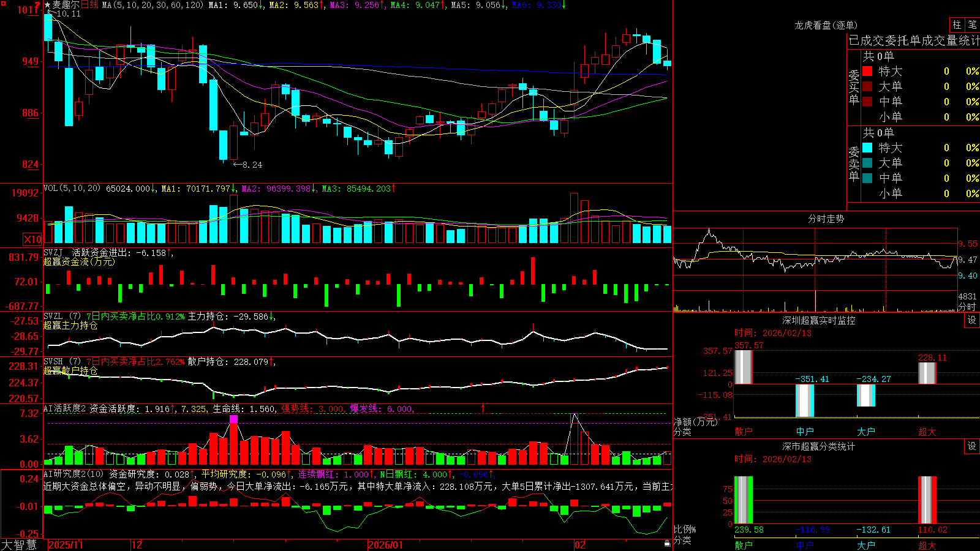Click the ×10 volume scale marker
The width and height of the screenshot is (980, 551).
(32, 239)
